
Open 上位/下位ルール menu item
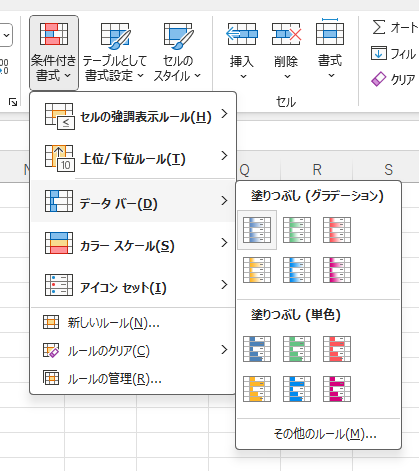click(133, 158)
